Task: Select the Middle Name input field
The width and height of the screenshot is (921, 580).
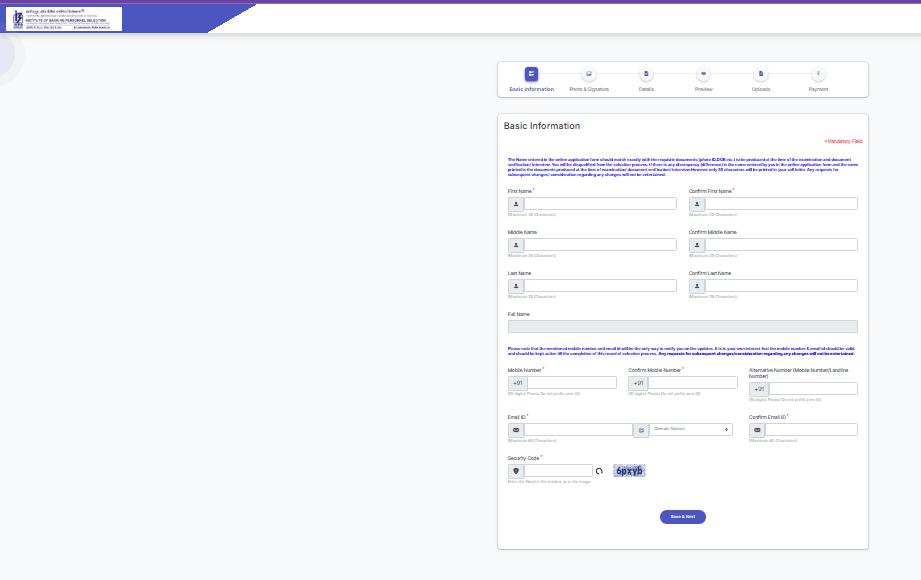Action: [600, 244]
